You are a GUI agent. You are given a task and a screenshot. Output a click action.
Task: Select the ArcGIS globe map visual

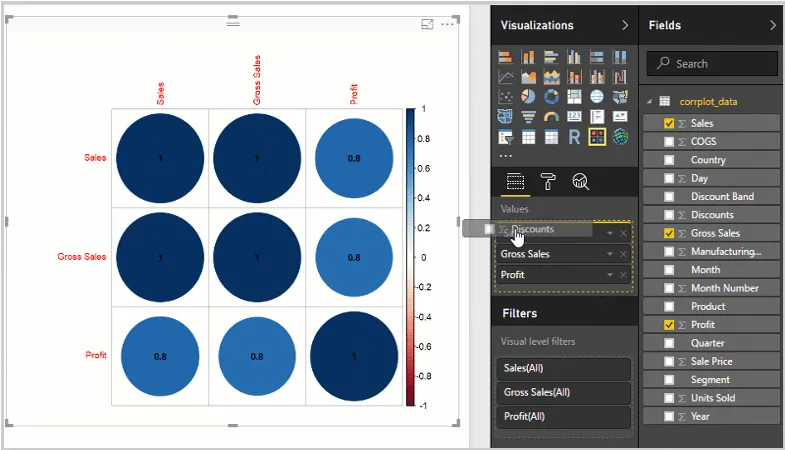click(x=620, y=137)
